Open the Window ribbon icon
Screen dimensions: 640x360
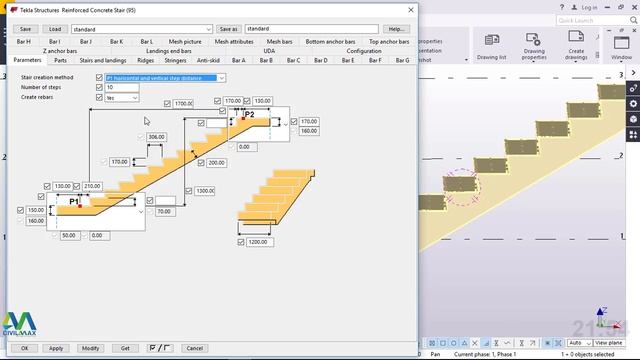[x=621, y=43]
